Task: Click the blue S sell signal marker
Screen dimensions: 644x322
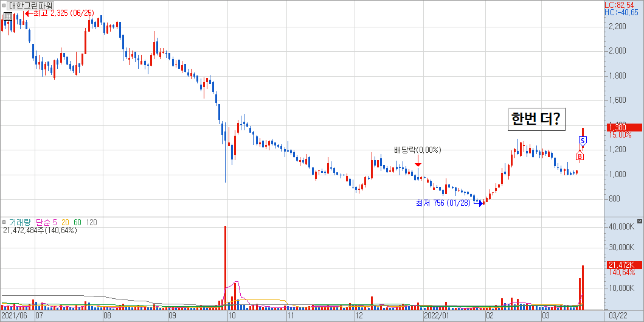Action: coord(583,141)
